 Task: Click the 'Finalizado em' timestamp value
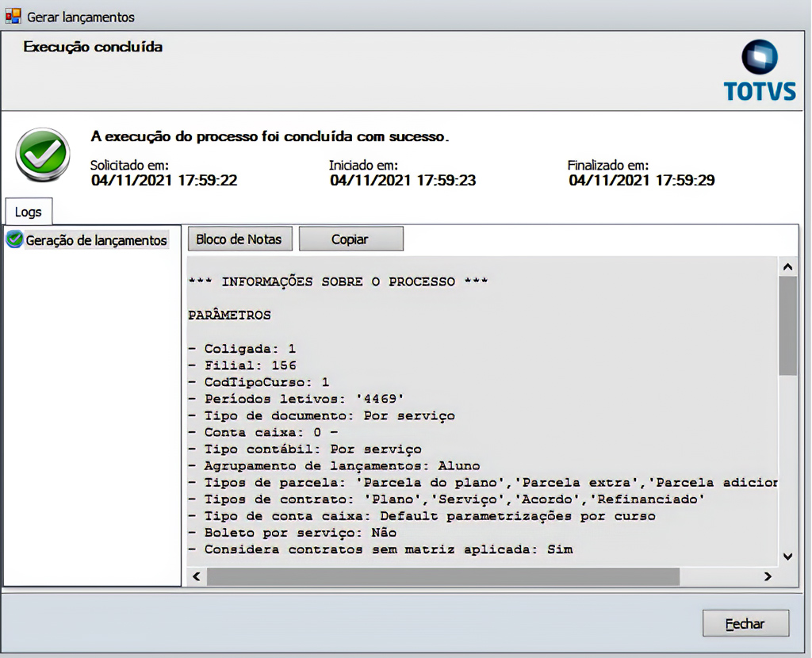click(642, 181)
